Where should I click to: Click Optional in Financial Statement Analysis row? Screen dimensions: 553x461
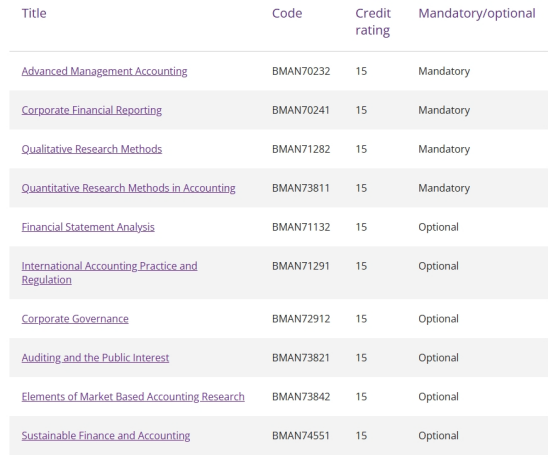438,227
